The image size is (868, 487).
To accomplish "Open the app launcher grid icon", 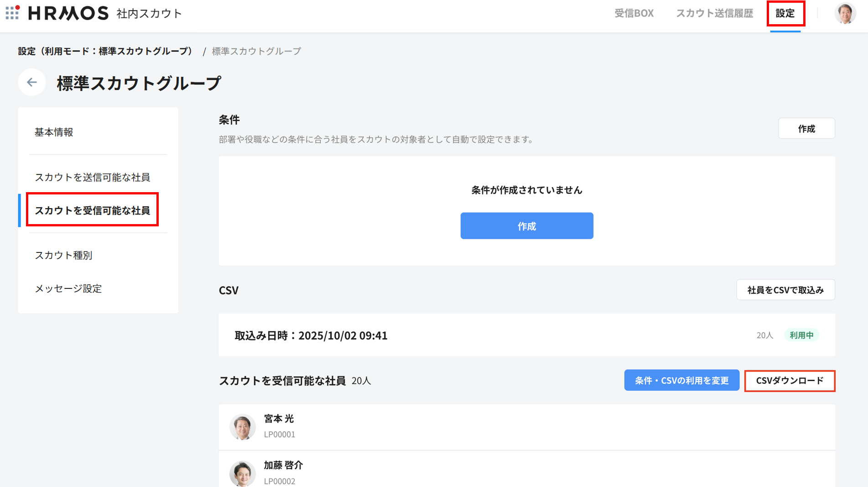I will click(12, 13).
